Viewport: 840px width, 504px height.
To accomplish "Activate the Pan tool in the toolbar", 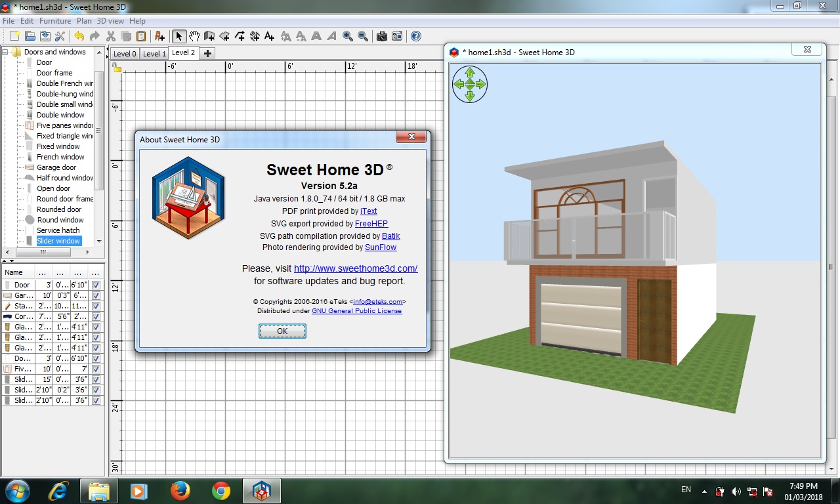I will tap(194, 37).
